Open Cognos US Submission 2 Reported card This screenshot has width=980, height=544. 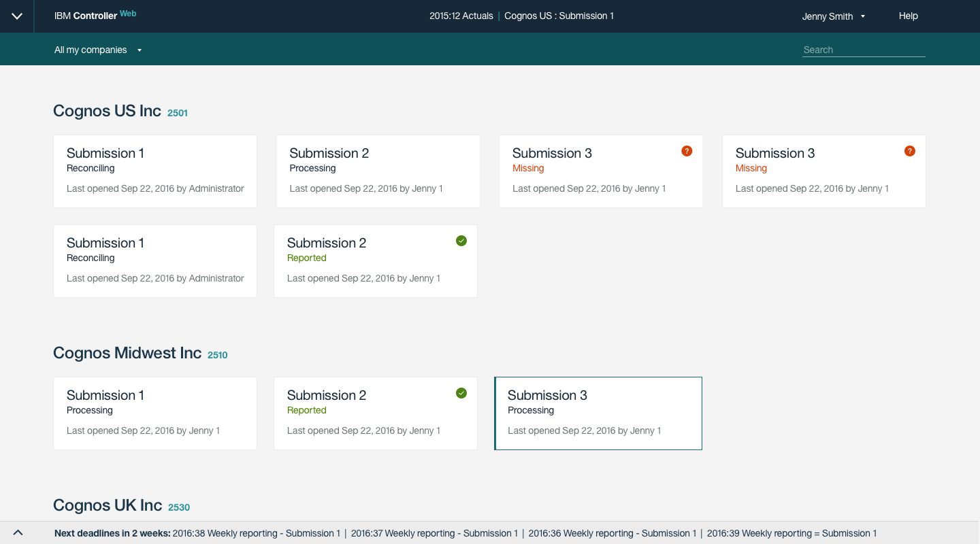(376, 261)
